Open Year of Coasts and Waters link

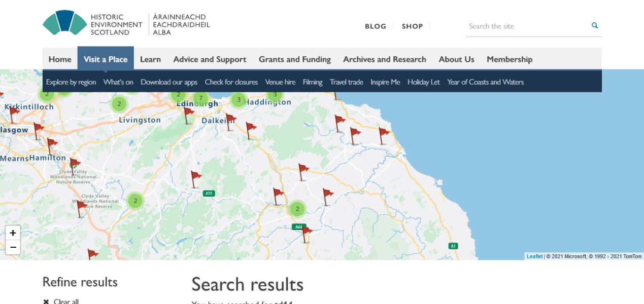486,82
